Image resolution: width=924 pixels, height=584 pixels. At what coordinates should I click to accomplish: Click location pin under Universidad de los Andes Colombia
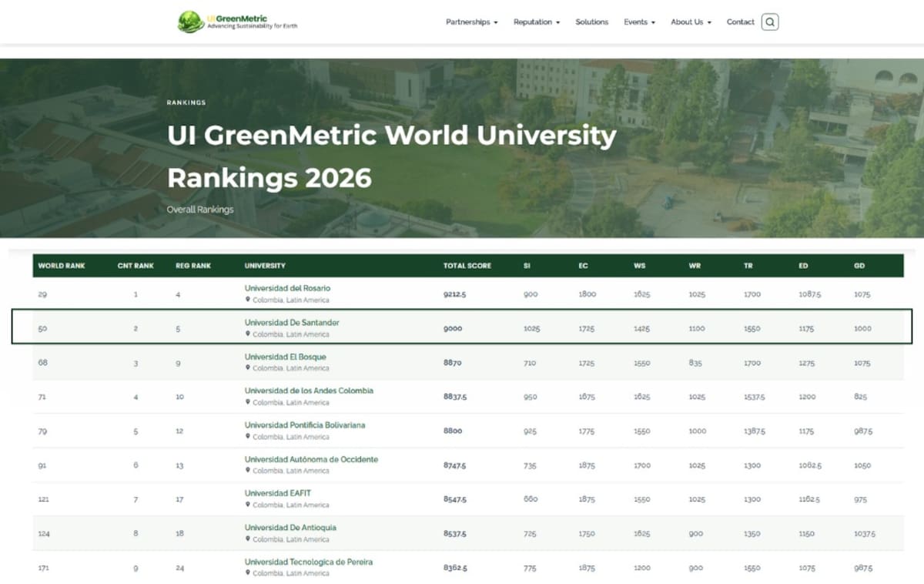click(248, 402)
